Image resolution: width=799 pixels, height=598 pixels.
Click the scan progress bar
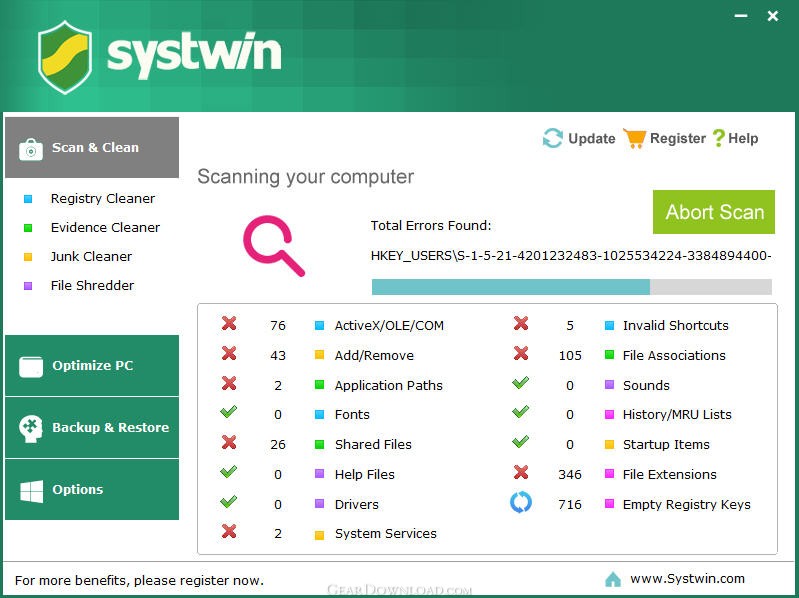click(572, 287)
